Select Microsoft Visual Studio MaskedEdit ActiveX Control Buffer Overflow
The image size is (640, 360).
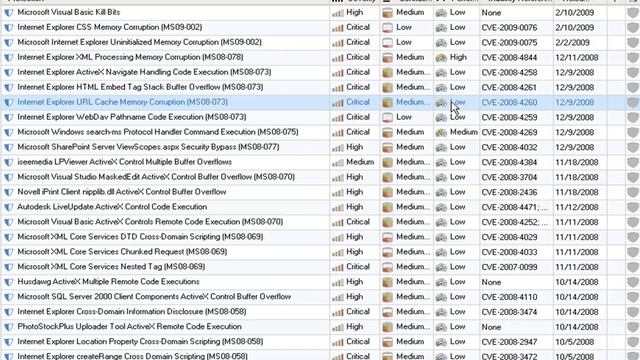156,177
